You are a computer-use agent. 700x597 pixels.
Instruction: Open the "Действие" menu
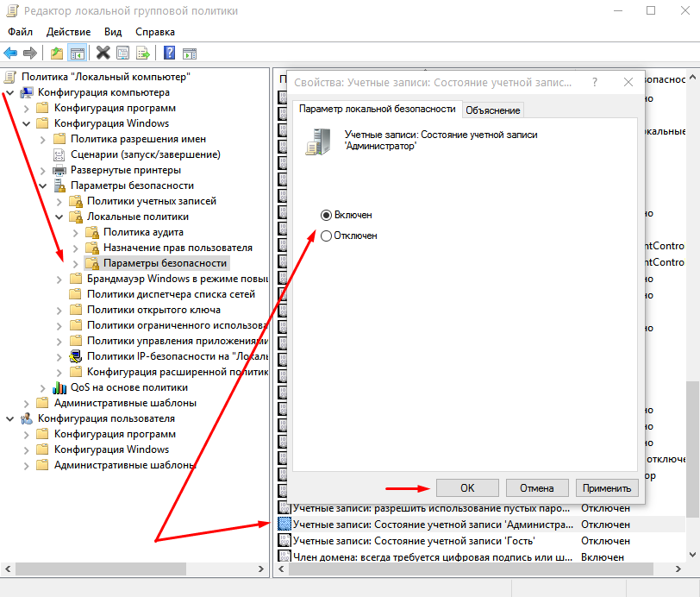(x=68, y=32)
